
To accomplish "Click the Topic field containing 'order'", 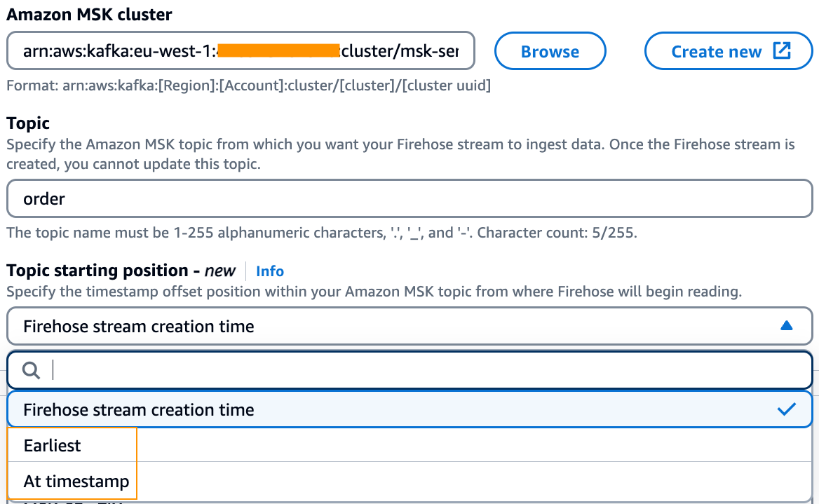I will tap(410, 198).
